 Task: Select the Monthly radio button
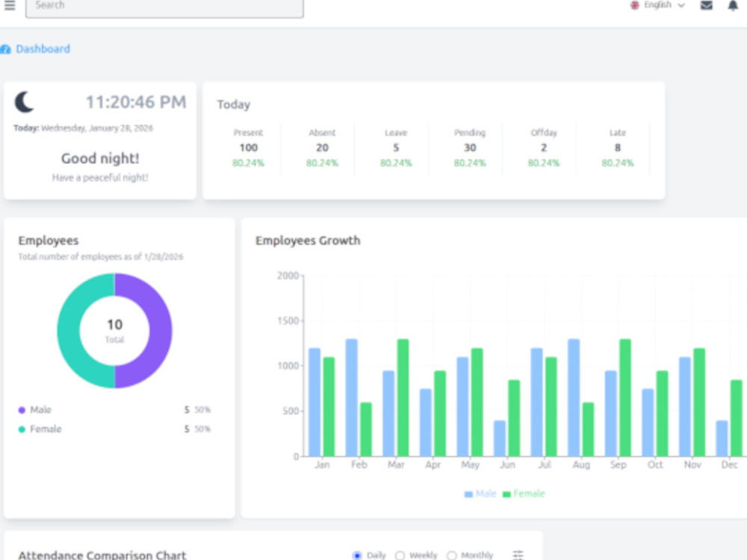pos(452,556)
